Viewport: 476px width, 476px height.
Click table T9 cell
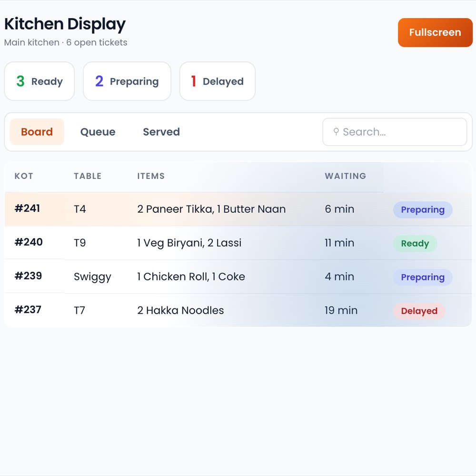click(80, 243)
